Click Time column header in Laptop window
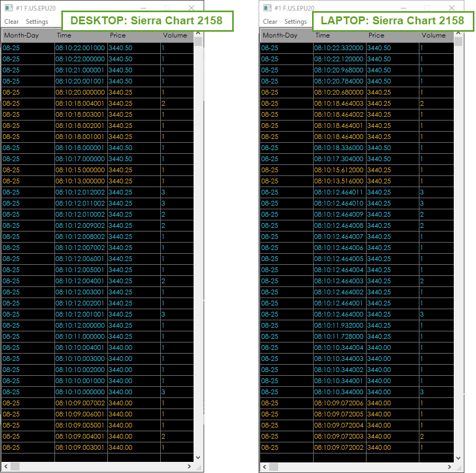476x473 pixels. pos(340,35)
